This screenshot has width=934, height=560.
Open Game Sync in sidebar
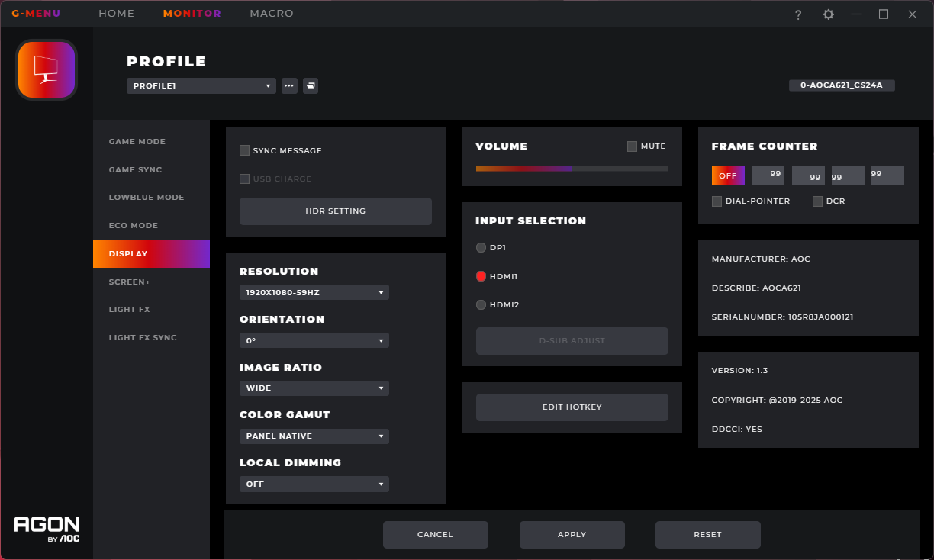coord(151,169)
